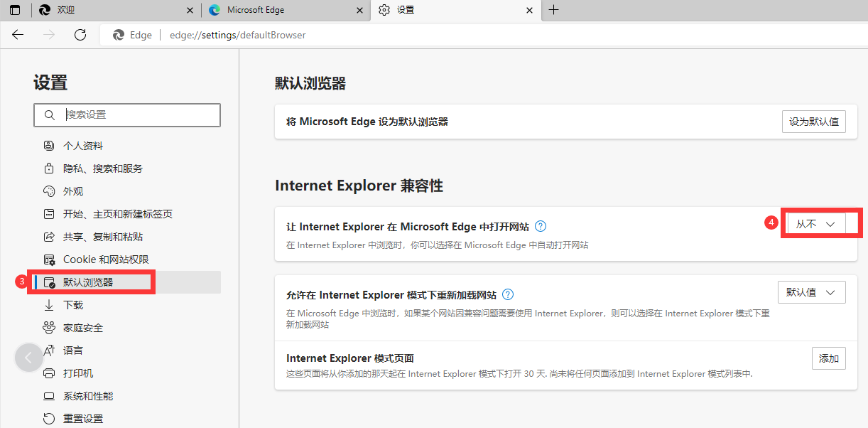Close the 欢迎 tab
This screenshot has width=868, height=428.
coord(189,10)
